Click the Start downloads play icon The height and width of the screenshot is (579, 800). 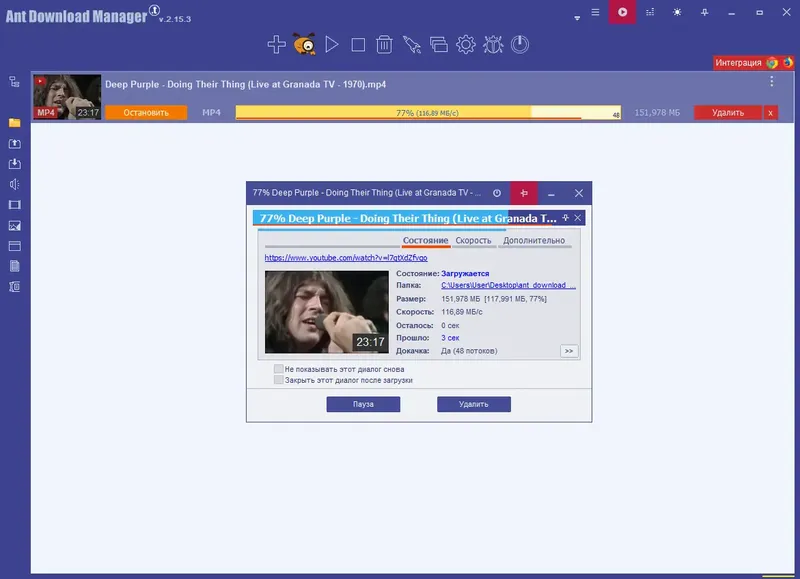coord(333,45)
